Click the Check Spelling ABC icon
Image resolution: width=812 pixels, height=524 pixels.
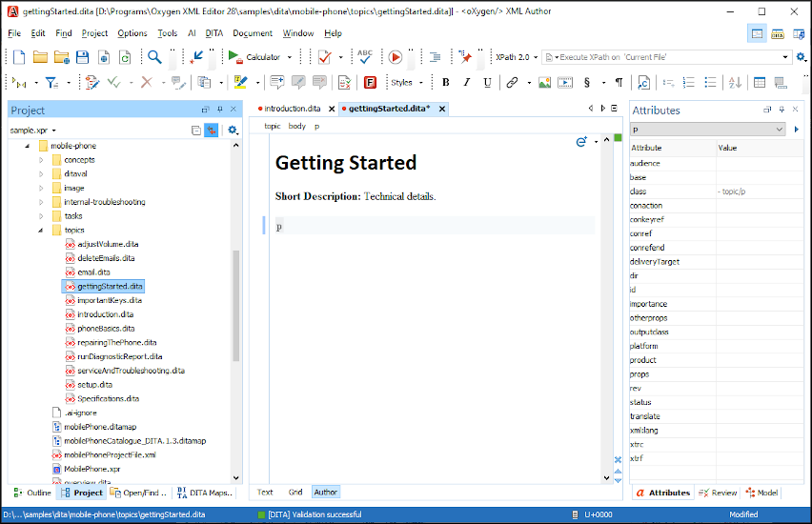point(363,57)
